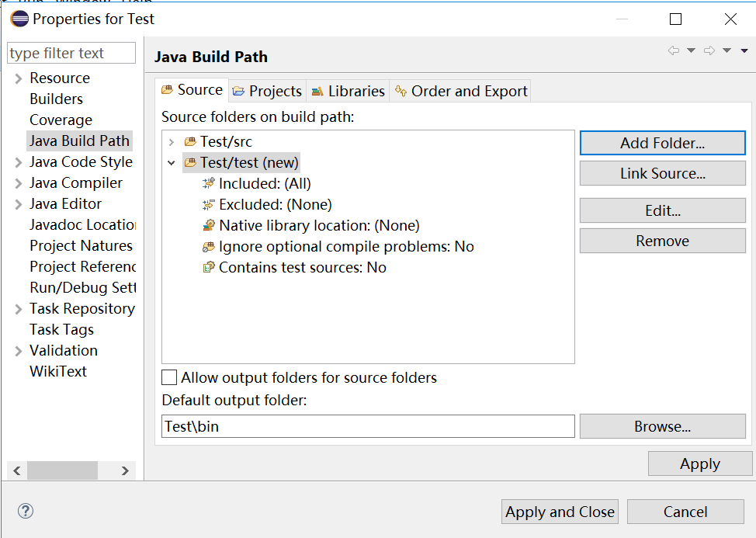
Task: Click the Contains test sources icon
Action: pos(208,268)
